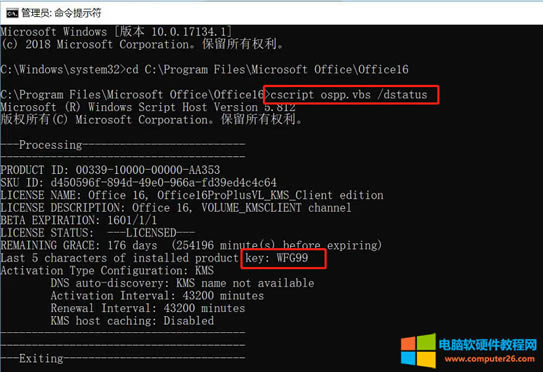Click the PRODUCT ID line
Image resolution: width=543 pixels, height=372 pixels.
pos(110,170)
